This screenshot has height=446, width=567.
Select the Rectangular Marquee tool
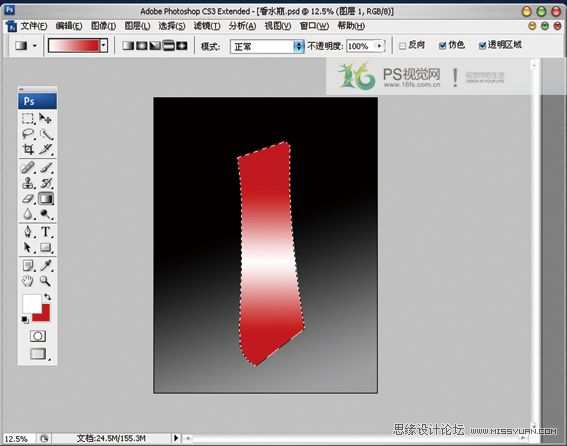pos(28,118)
